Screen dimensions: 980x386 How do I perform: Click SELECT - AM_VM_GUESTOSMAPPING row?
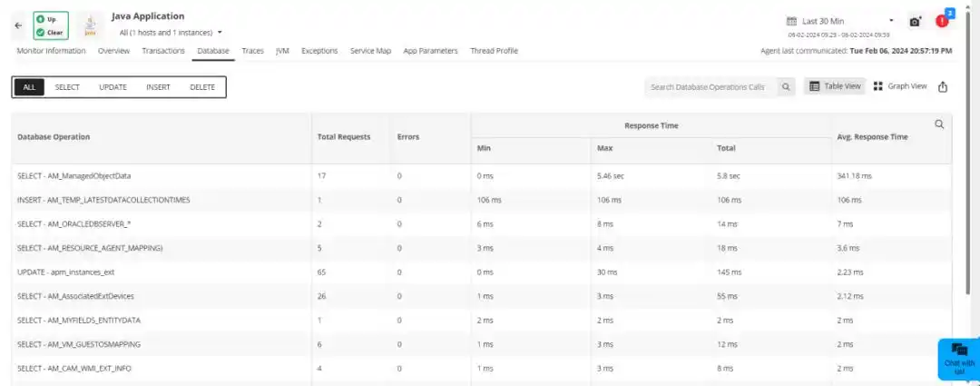[481, 345]
